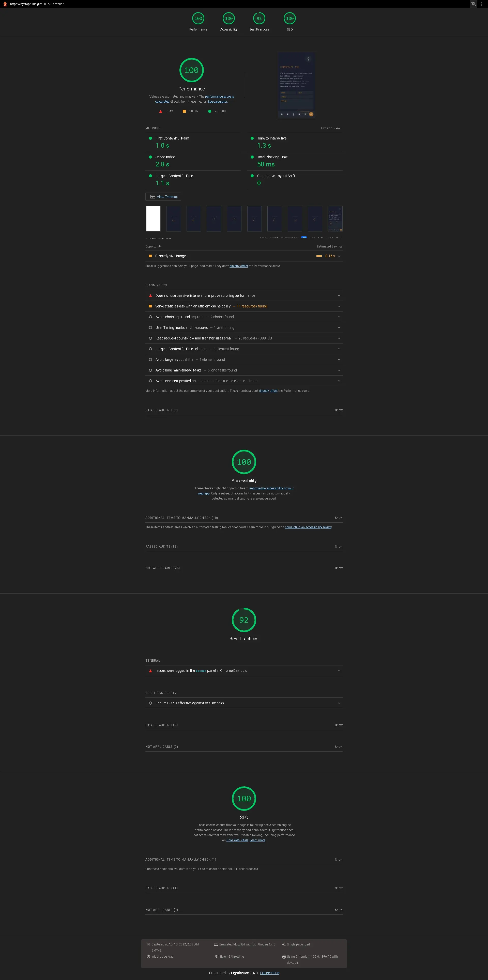
Task: Click the SEO score gauge at top
Action: tap(290, 19)
